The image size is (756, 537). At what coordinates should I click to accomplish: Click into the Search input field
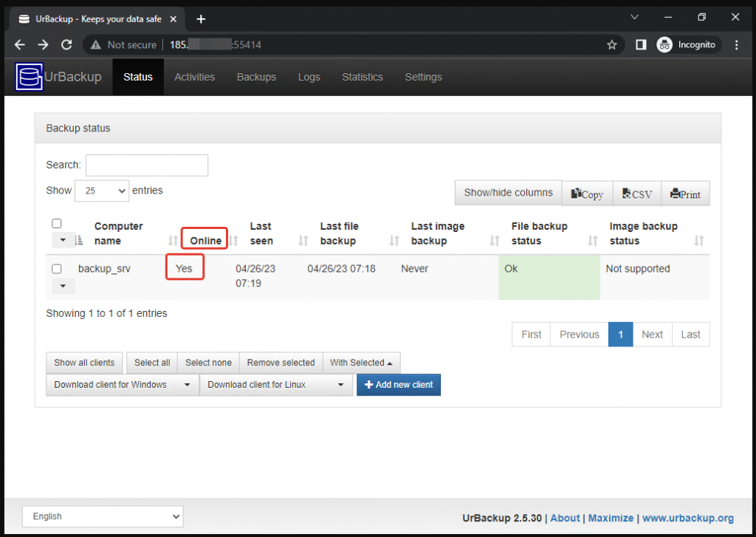(147, 165)
